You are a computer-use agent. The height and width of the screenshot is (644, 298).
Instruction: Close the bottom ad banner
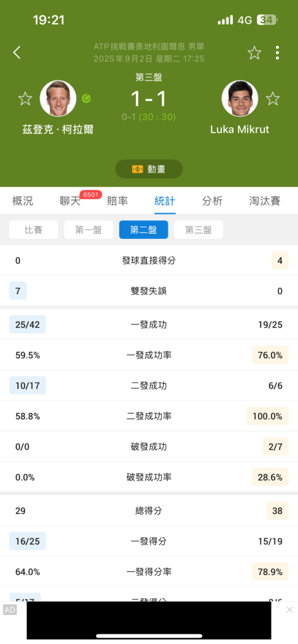[290, 609]
